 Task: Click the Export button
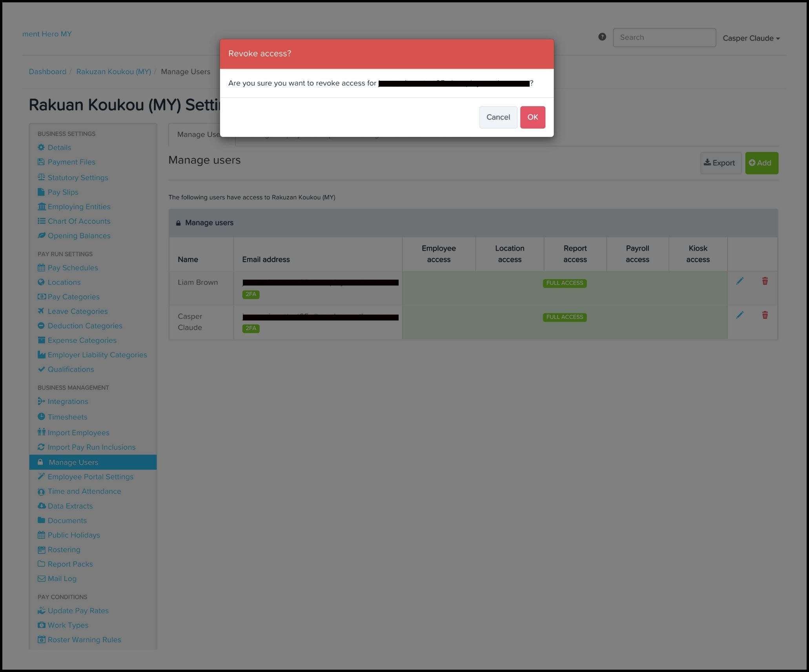click(720, 163)
